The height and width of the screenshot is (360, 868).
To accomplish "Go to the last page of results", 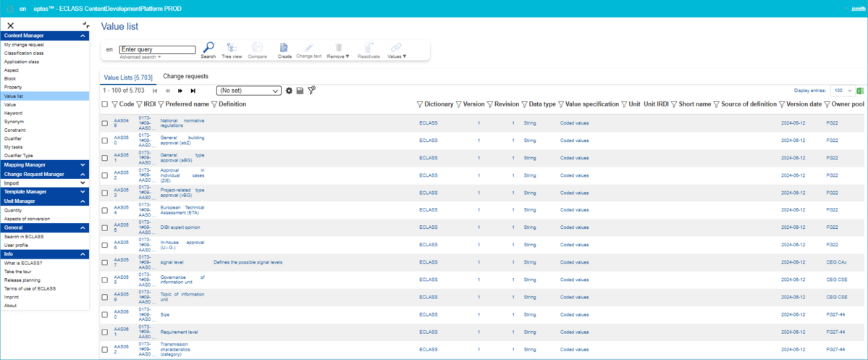I will click(x=193, y=91).
